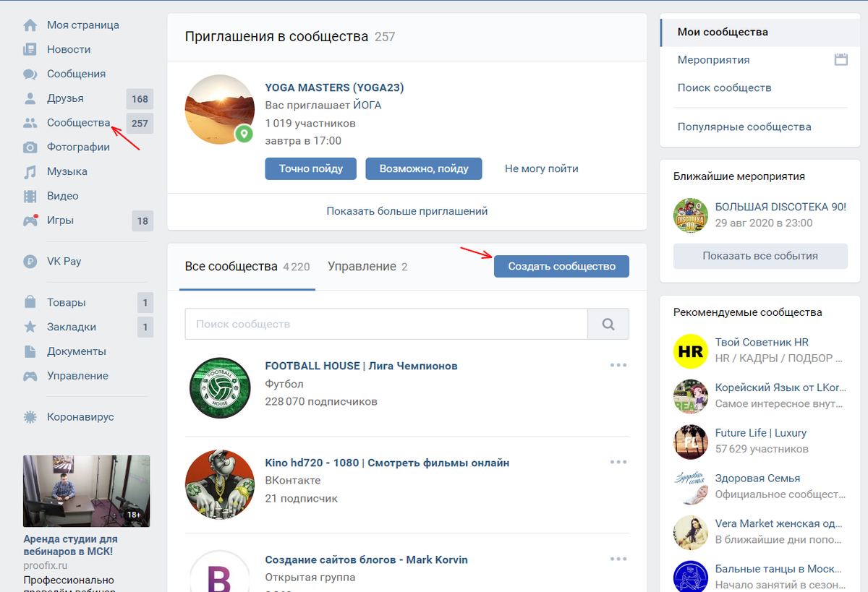The height and width of the screenshot is (592, 868).
Task: Click Future Life Luxury avatar
Action: click(691, 442)
